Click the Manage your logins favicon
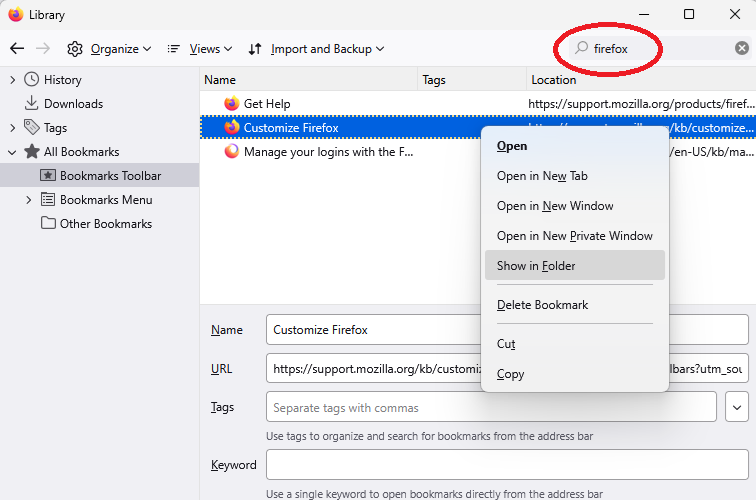The width and height of the screenshot is (756, 500). coord(232,151)
